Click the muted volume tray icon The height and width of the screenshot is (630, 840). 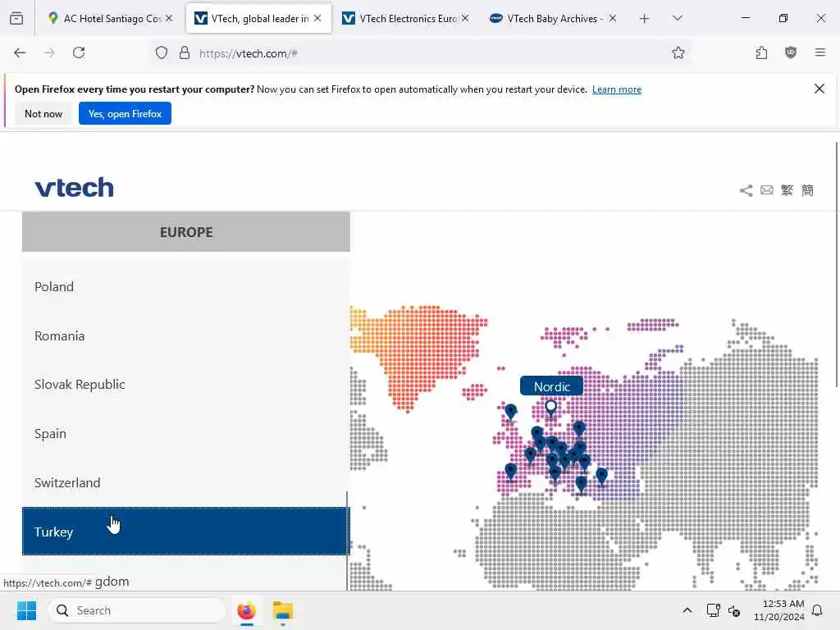coord(734,610)
